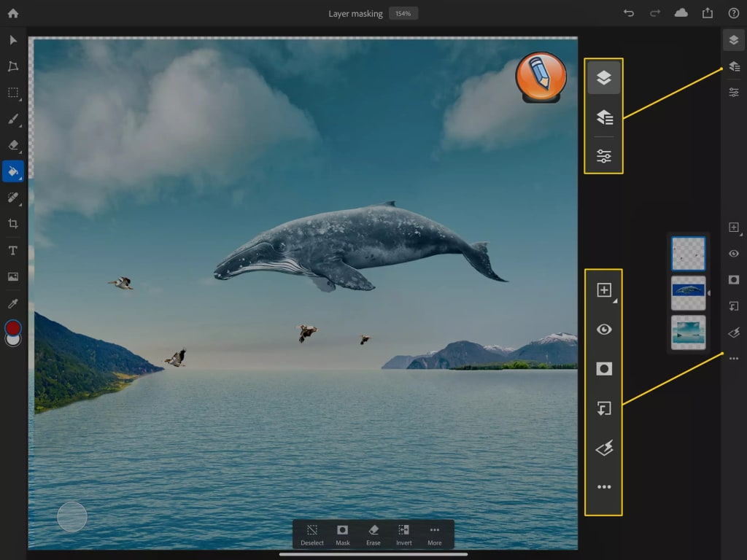
Task: Open the red foreground color swatch
Action: click(13, 328)
